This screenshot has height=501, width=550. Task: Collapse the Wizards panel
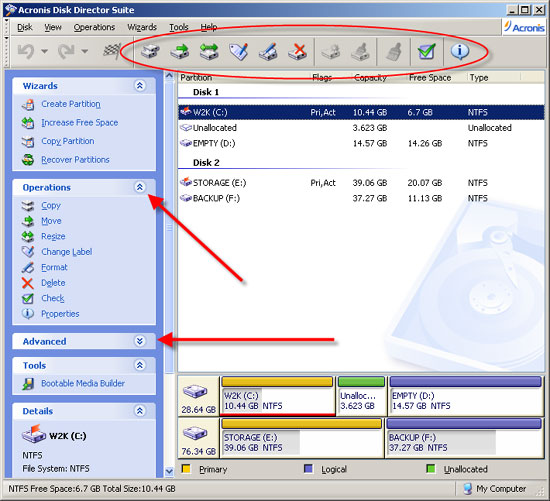140,86
